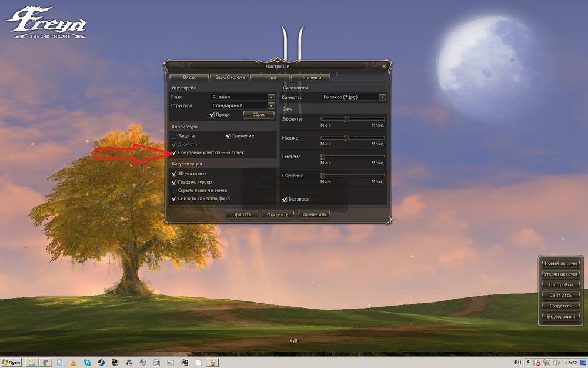
Task: Switch to the Видео tab
Action: pos(189,77)
